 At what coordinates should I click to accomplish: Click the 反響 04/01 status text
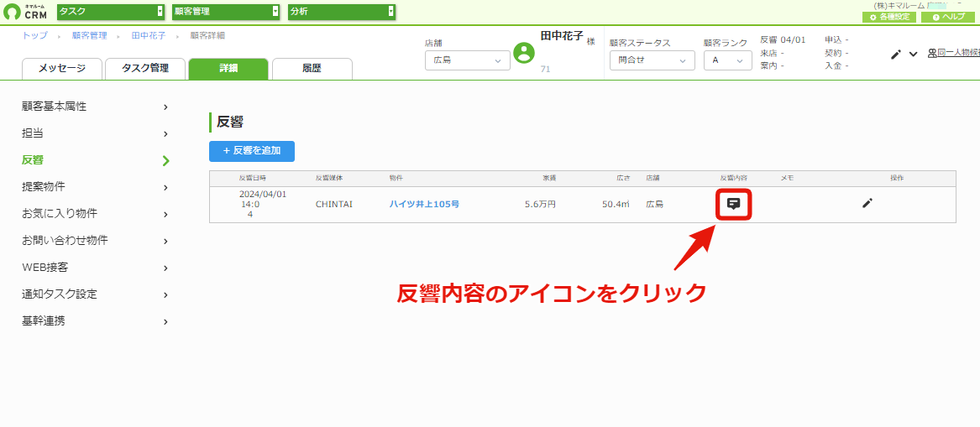point(783,40)
